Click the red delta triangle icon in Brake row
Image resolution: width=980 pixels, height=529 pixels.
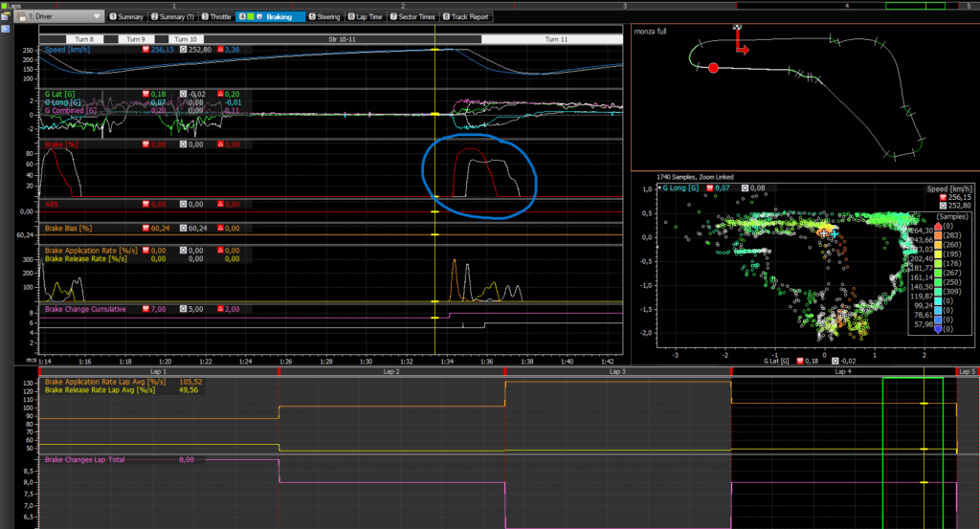point(222,144)
